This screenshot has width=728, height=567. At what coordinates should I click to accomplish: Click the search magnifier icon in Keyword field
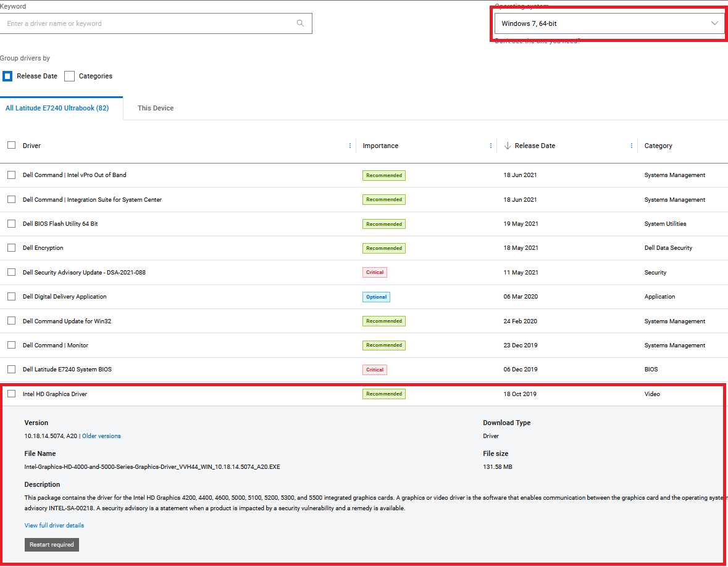300,23
